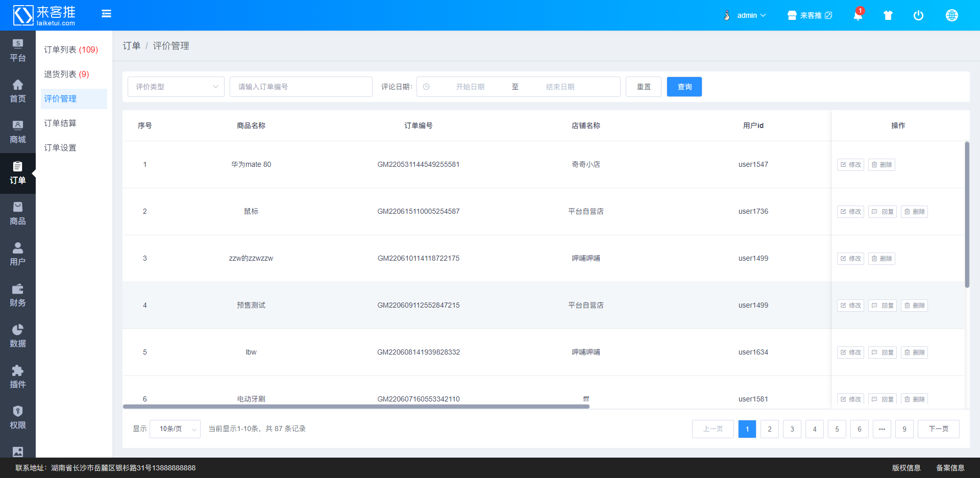Click the 开始日期 date field
Image resolution: width=980 pixels, height=478 pixels.
tap(470, 87)
